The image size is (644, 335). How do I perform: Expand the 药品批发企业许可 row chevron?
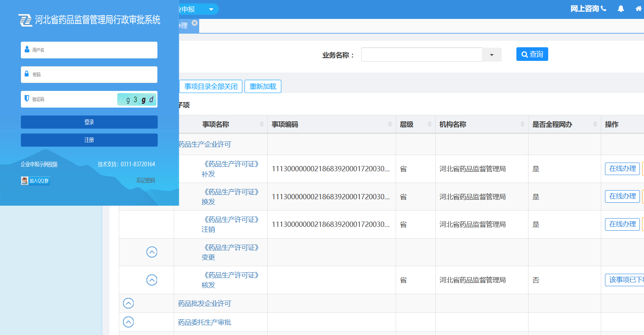click(128, 303)
